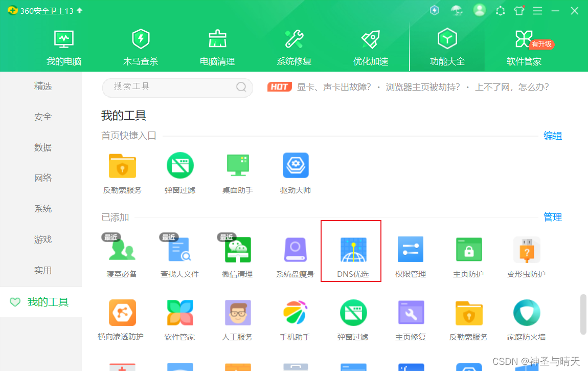Open the 反勒索服务 shortcut icon
The image size is (588, 371).
tap(122, 166)
